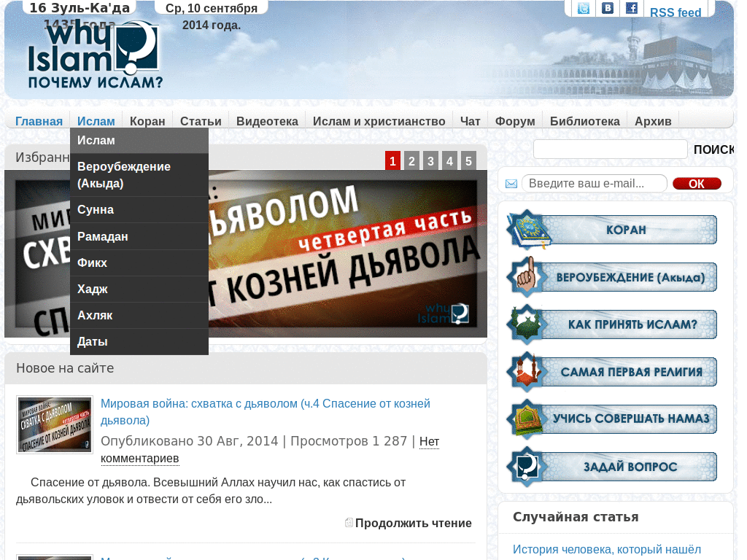Click the speech-bubble icon on ЗАДАЙ ВОПРОС

[x=527, y=466]
